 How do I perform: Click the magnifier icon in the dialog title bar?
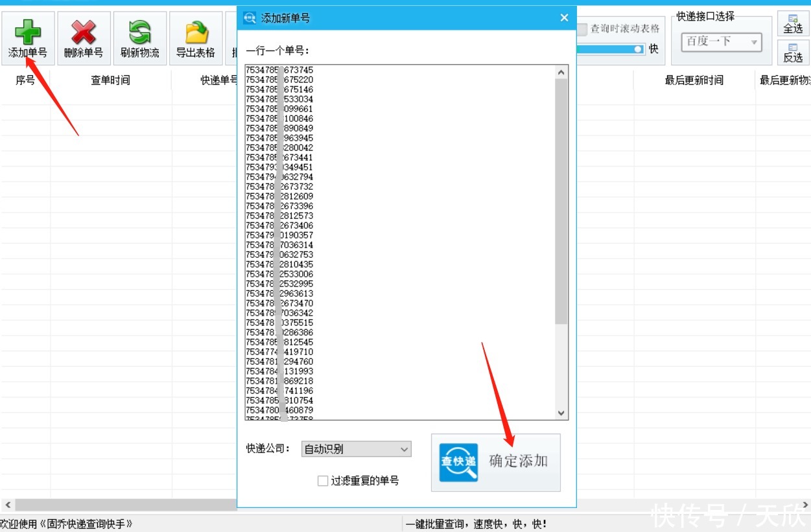[250, 18]
